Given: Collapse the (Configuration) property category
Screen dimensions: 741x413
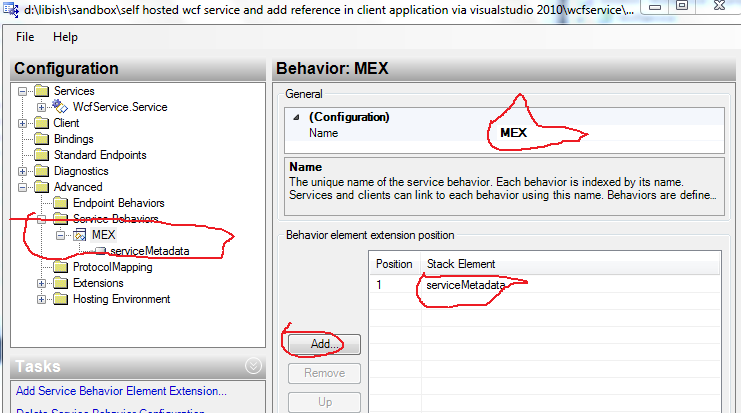Looking at the screenshot, I should (x=296, y=117).
